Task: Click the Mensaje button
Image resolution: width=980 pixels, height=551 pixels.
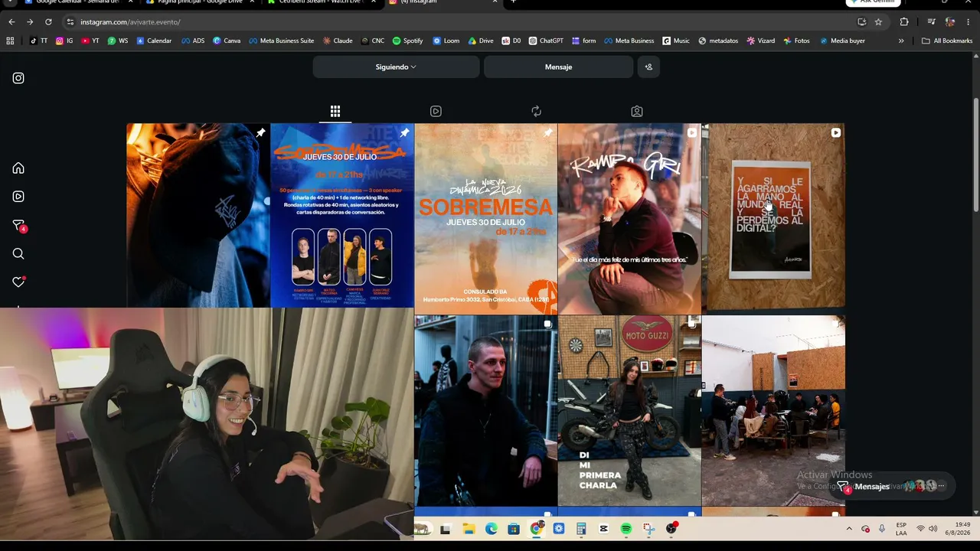Action: [x=558, y=67]
